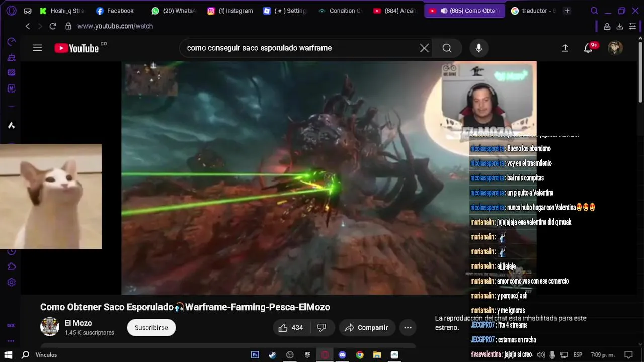The height and width of the screenshot is (362, 644).
Task: Open the GX icon at sidebar bottom
Action: pyautogui.click(x=11, y=326)
